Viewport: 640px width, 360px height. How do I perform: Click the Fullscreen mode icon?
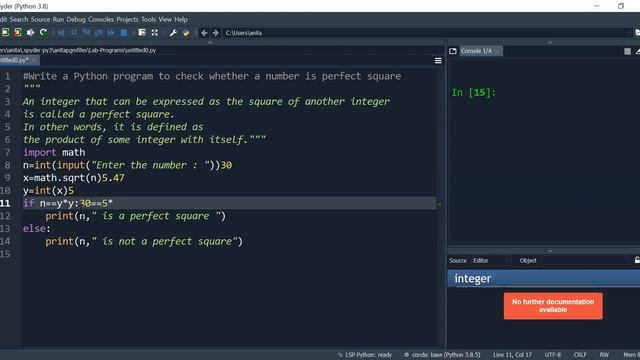click(x=155, y=33)
